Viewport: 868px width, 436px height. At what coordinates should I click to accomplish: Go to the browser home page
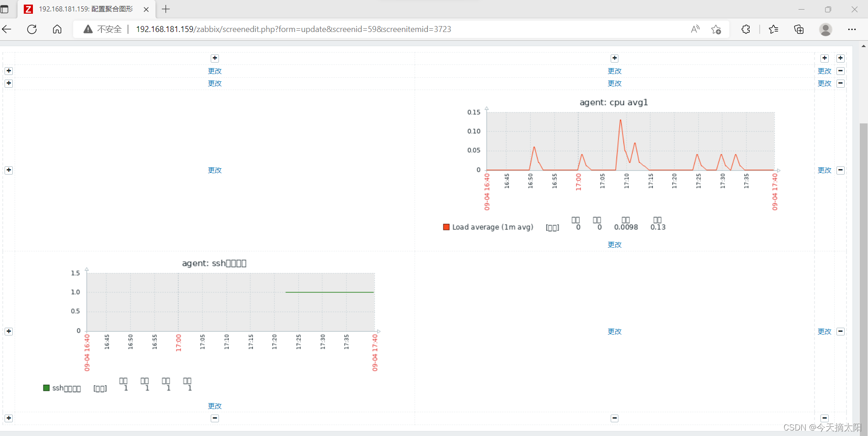pos(57,29)
